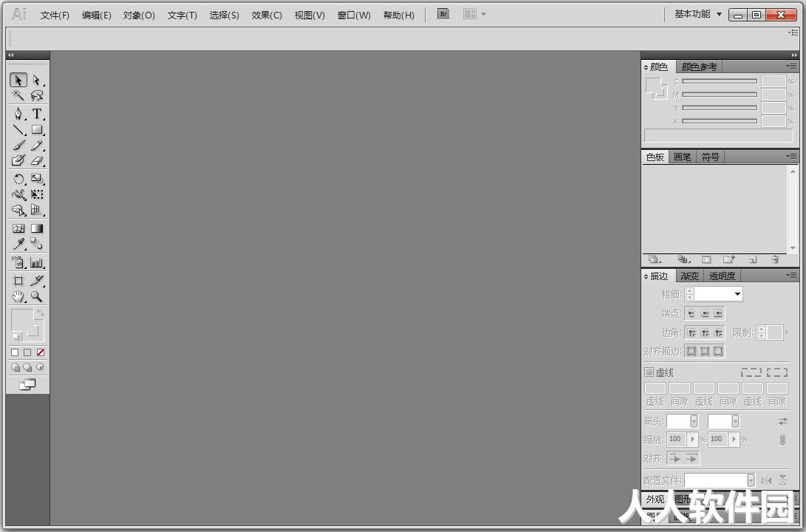This screenshot has width=806, height=532.
Task: Set fill mode to Color in toolbox
Action: click(x=15, y=352)
